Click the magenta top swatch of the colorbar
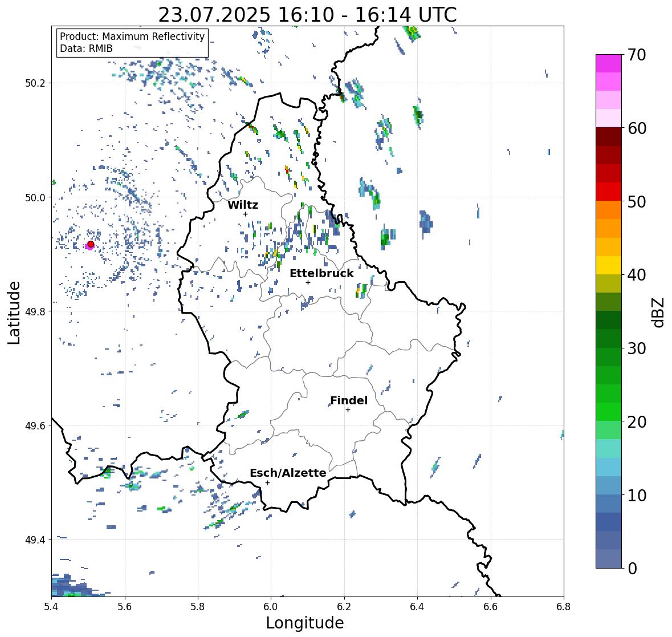The image size is (672, 637). click(x=609, y=63)
